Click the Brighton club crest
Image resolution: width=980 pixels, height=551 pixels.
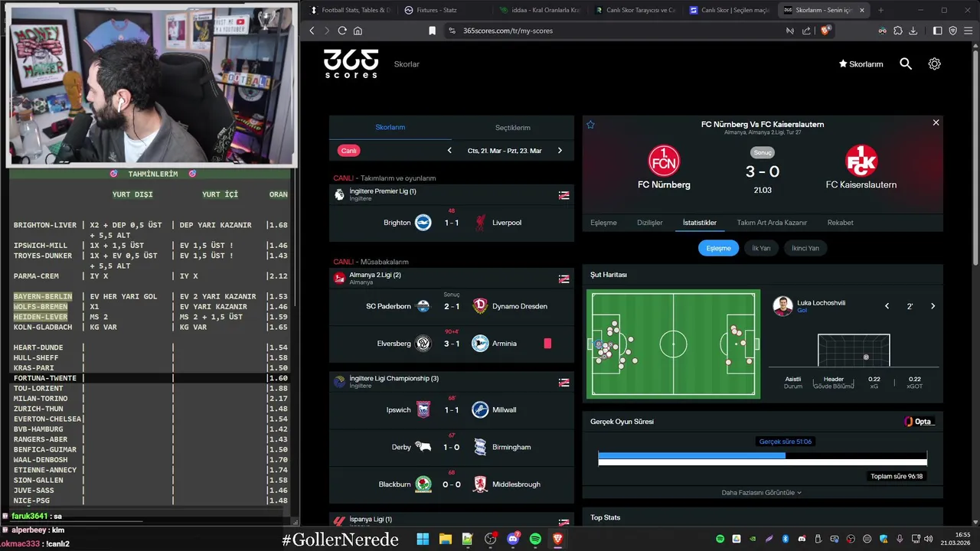tap(423, 223)
